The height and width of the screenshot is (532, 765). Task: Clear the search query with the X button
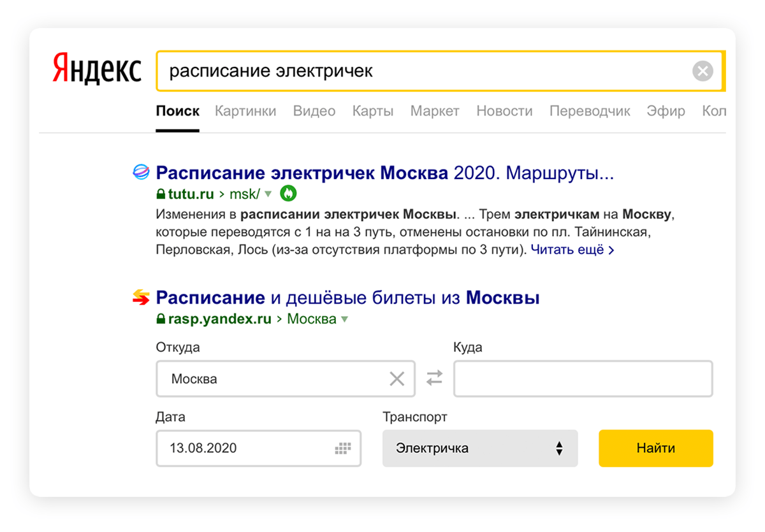click(x=703, y=71)
